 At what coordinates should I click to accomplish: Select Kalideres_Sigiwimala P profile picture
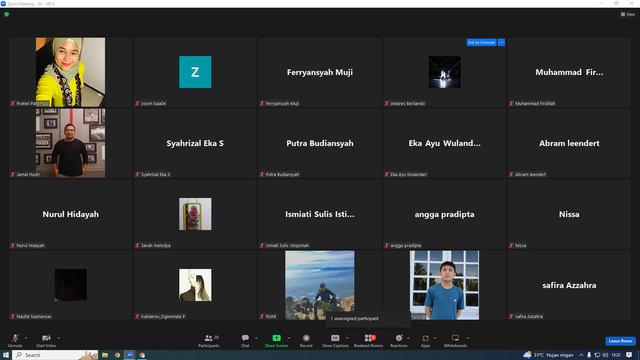[195, 285]
